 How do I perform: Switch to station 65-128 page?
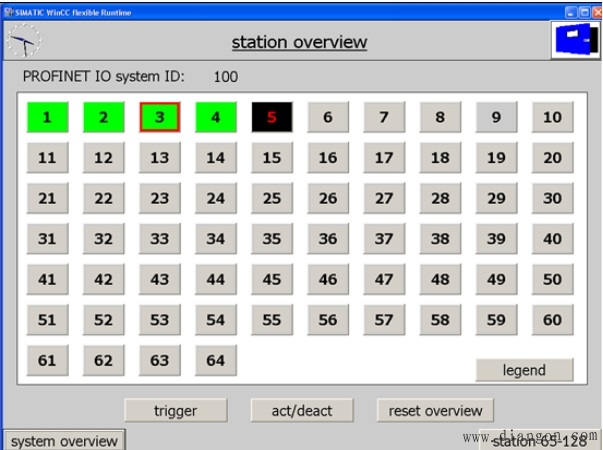[540, 441]
